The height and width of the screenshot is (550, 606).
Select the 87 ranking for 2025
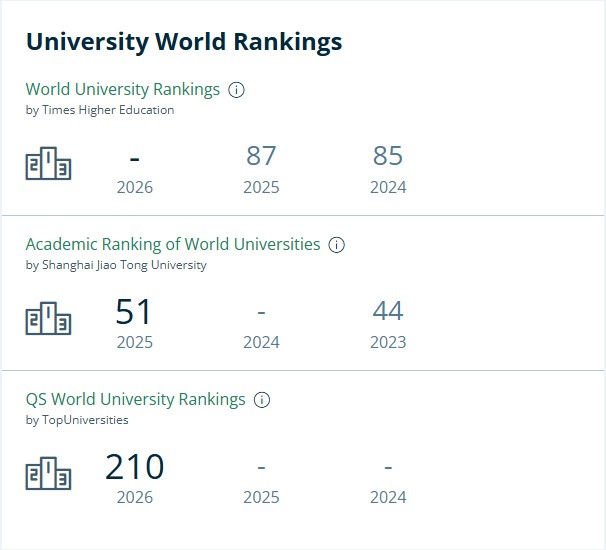click(x=261, y=156)
